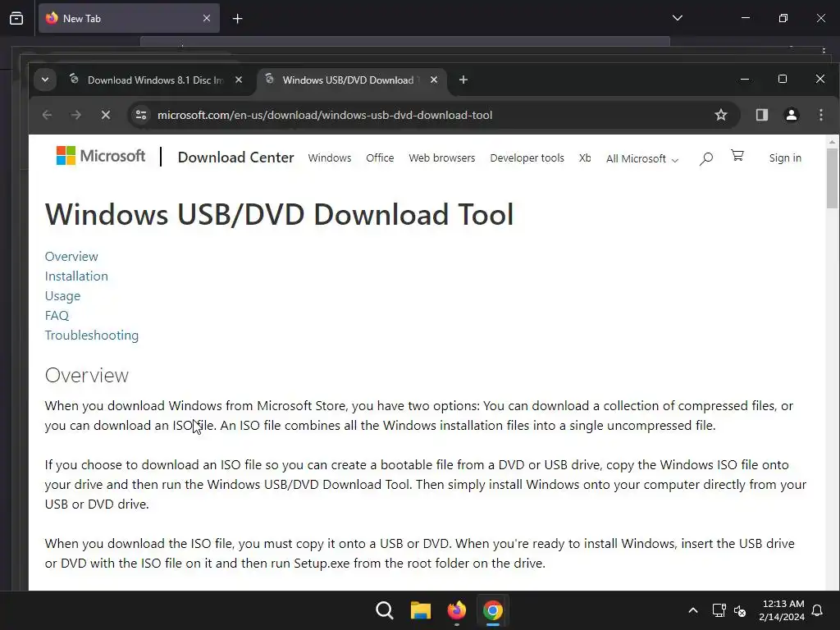Switch to Download Windows 8.1 Disc Image tab
The image size is (840, 630).
click(x=155, y=80)
